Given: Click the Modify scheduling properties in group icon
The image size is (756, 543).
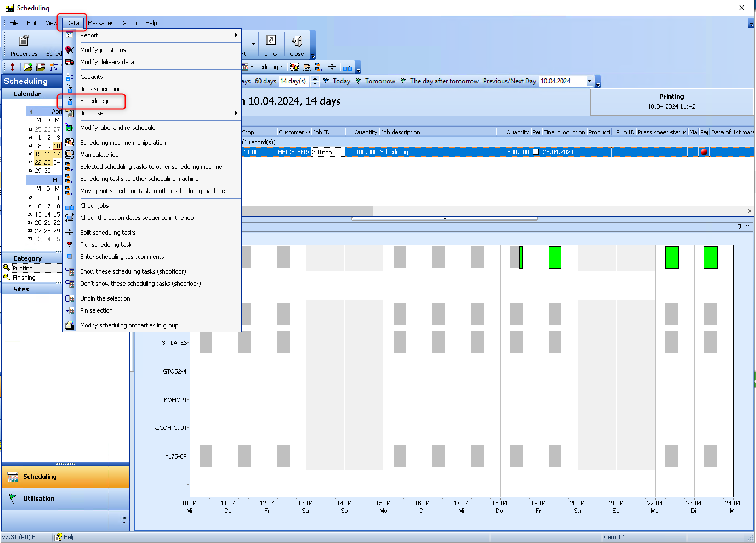Looking at the screenshot, I should click(x=70, y=325).
